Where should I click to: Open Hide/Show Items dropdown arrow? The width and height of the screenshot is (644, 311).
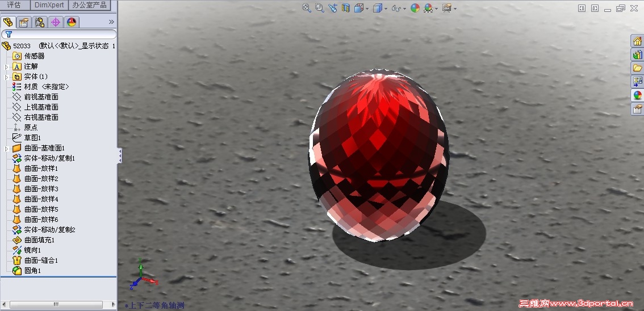pyautogui.click(x=404, y=8)
